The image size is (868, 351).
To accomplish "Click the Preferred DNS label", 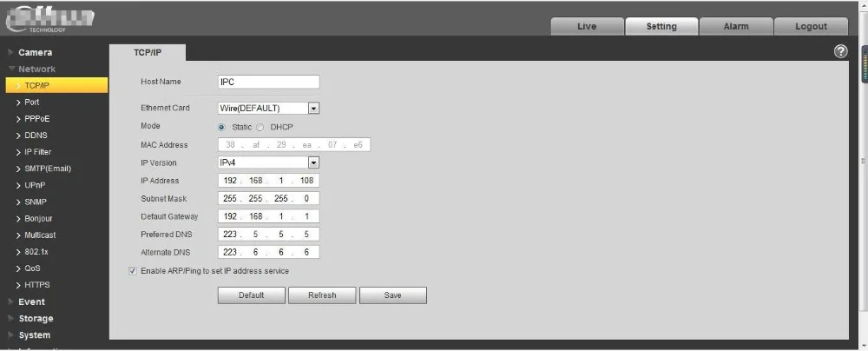I will 167,234.
